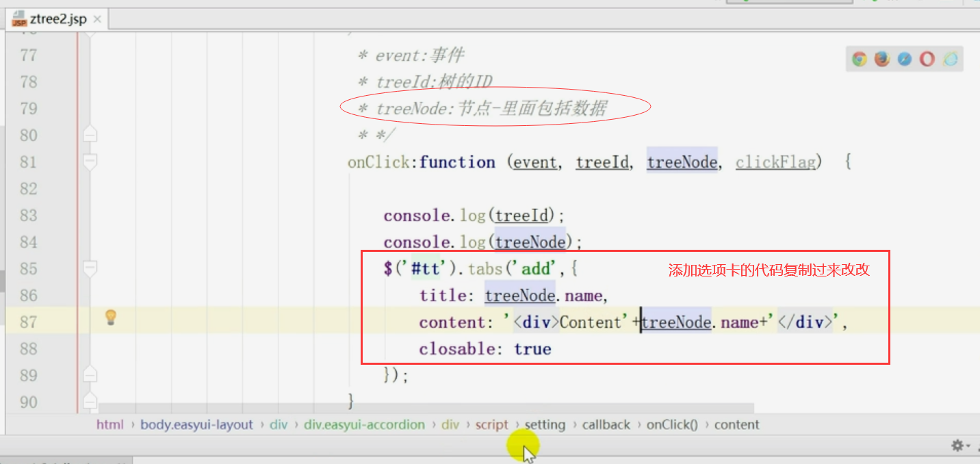Click 'closable: true' on line 88

[x=485, y=349]
